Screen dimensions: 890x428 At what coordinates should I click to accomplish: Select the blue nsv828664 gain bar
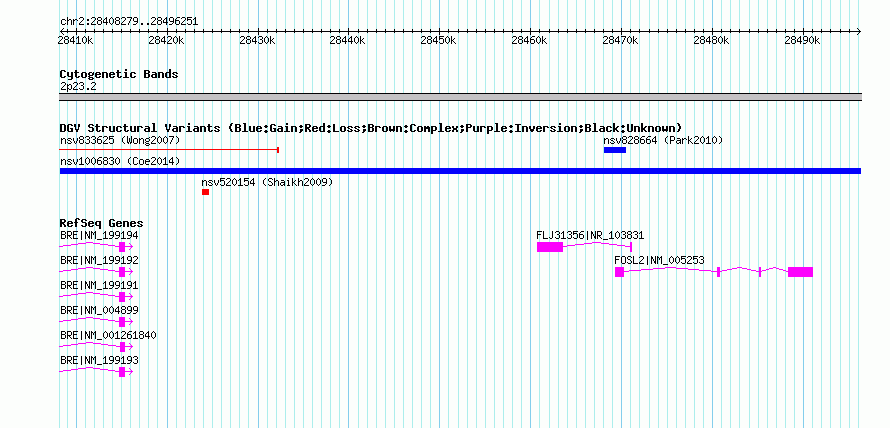(615, 150)
